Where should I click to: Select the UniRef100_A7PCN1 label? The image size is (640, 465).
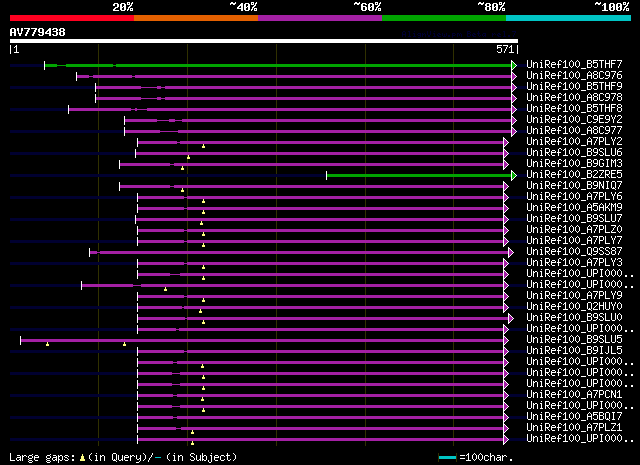574,395
